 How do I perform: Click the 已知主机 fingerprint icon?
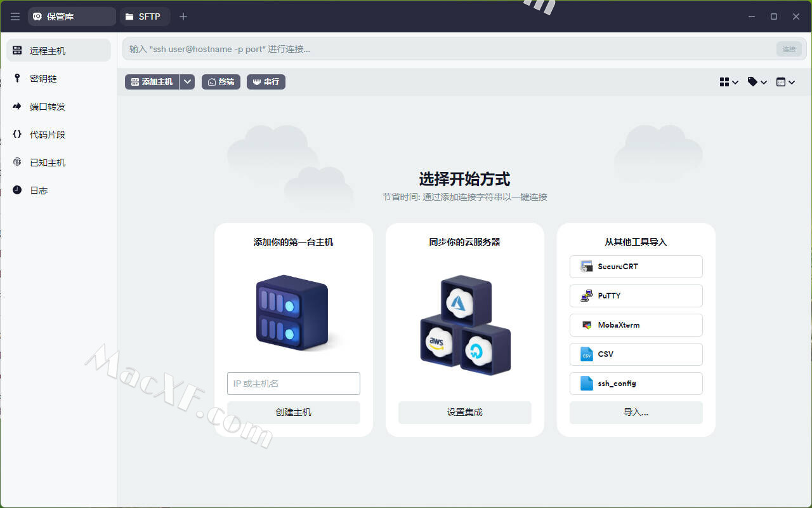17,162
